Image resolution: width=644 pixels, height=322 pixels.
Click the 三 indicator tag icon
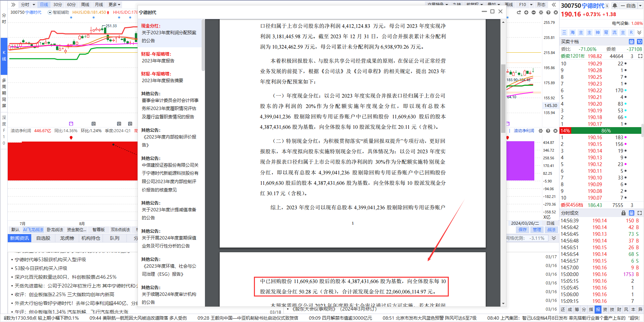[564, 33]
